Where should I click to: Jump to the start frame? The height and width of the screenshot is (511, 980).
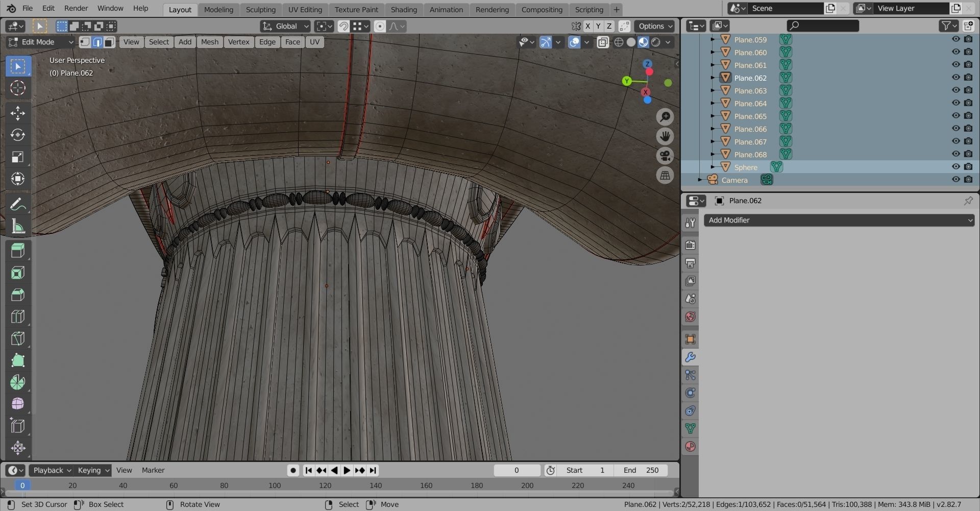308,470
